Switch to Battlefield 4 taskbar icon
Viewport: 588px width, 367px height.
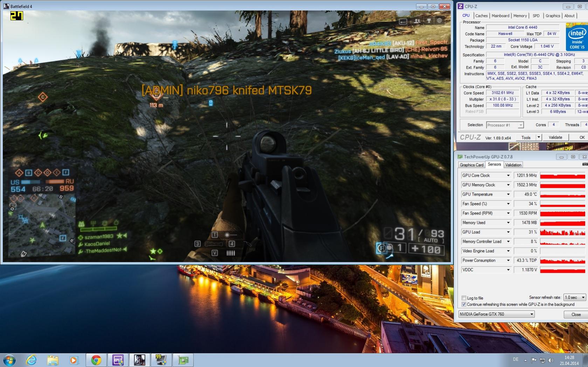139,360
